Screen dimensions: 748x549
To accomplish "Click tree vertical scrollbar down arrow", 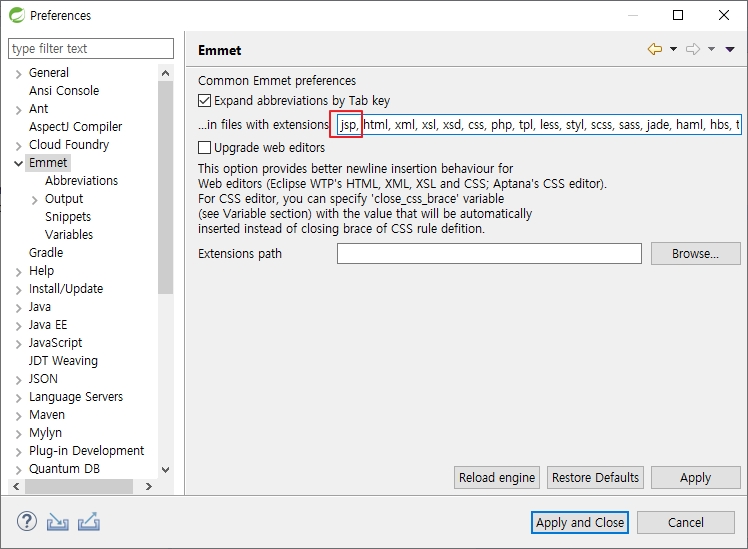I will [165, 470].
